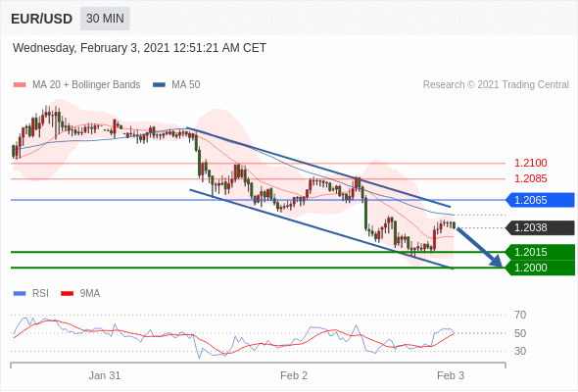Click the blue 1.2065 pivot price tag
The image size is (578, 392).
(540, 200)
